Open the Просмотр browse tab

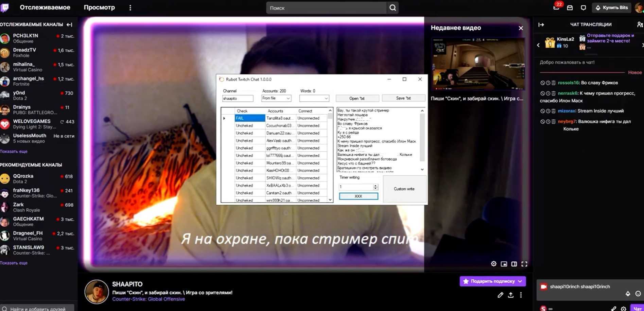pos(99,7)
